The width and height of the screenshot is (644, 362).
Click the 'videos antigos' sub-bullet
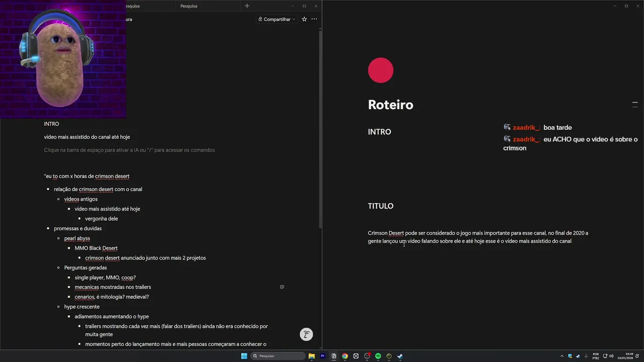coord(81,199)
